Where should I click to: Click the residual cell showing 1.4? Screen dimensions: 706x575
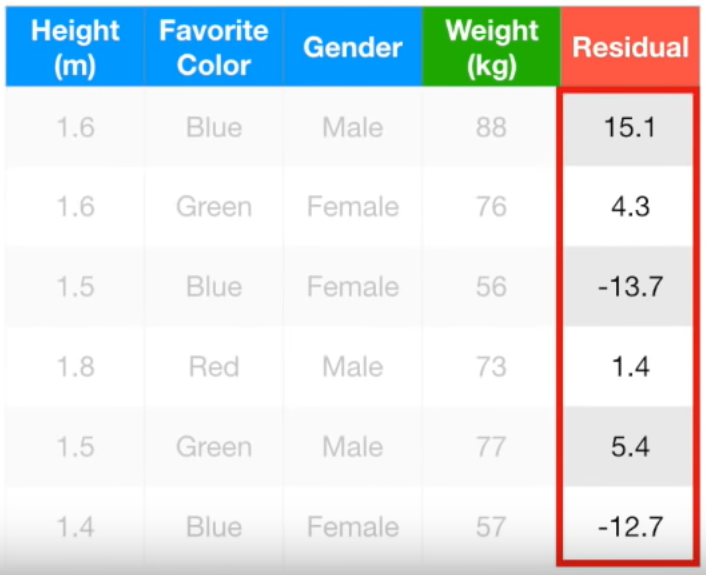point(629,366)
